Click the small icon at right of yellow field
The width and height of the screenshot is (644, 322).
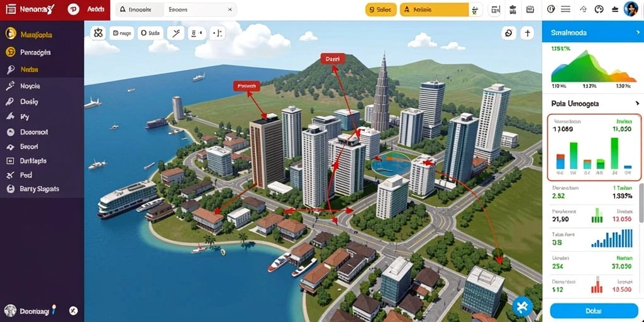pos(475,10)
